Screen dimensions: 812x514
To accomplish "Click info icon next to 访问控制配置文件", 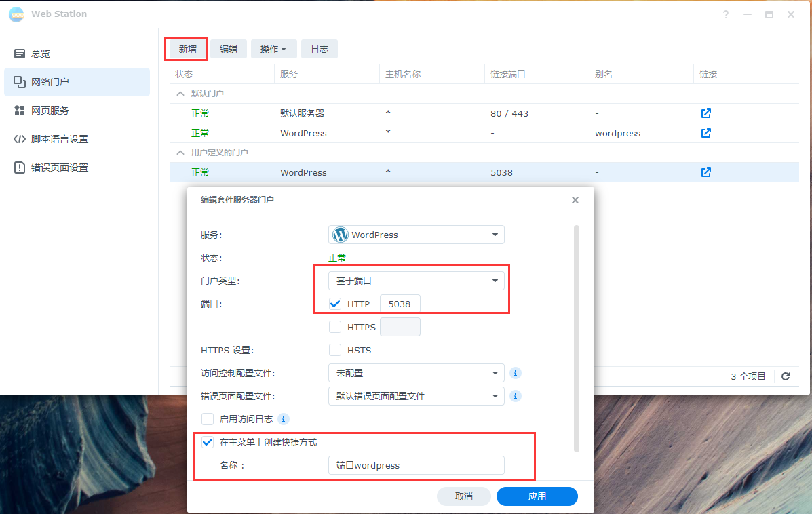I will click(516, 373).
